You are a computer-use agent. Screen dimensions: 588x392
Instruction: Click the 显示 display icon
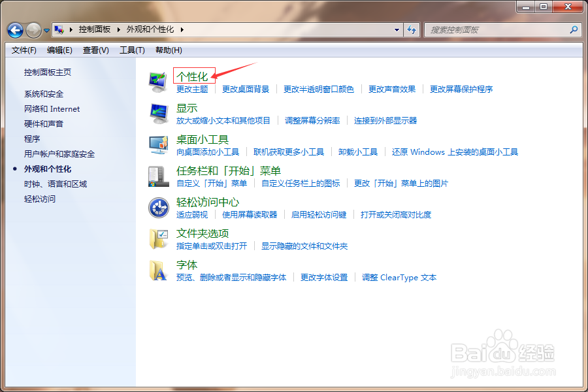(x=157, y=113)
